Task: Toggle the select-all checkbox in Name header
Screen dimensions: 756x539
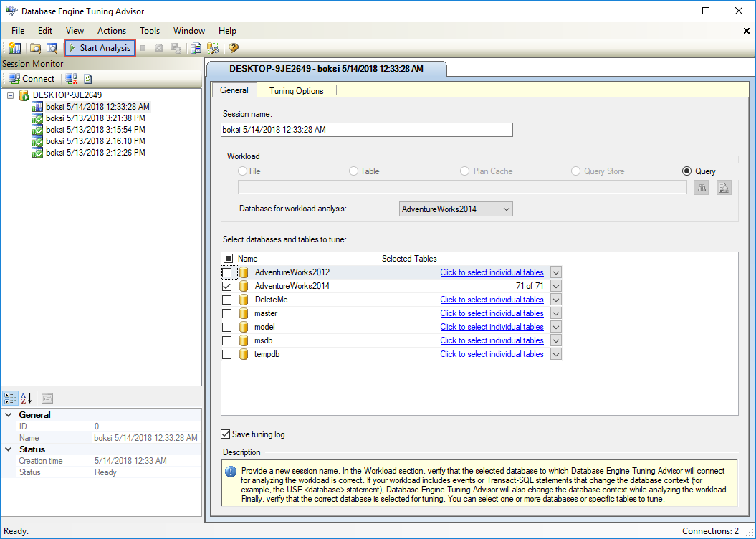Action: (228, 259)
